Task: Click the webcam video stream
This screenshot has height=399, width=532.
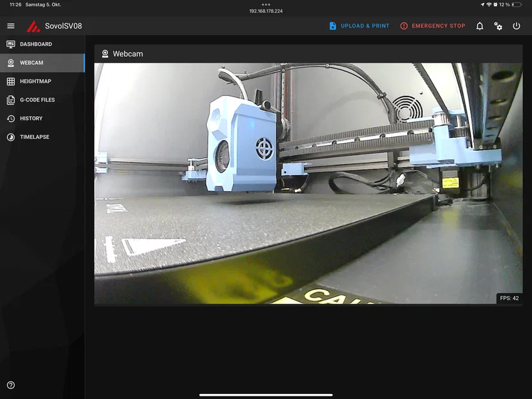Action: pyautogui.click(x=308, y=183)
